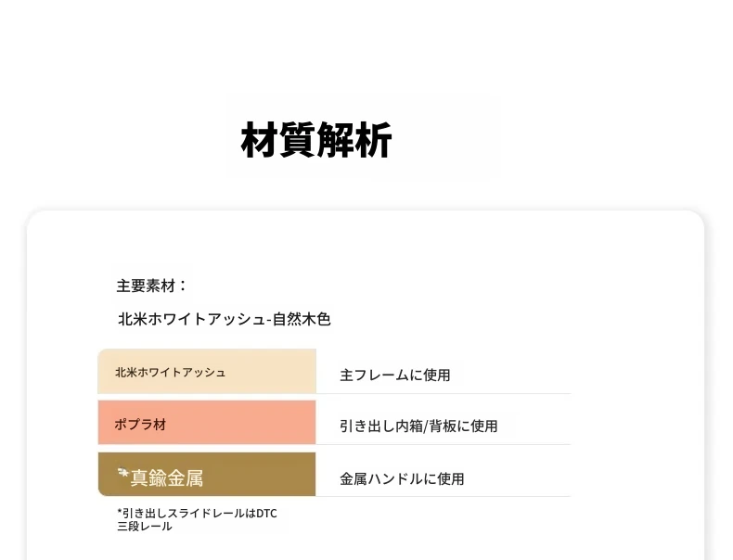The width and height of the screenshot is (733, 560).
Task: Click the divider line under 金属ハンドルに使用
Action: click(444, 496)
